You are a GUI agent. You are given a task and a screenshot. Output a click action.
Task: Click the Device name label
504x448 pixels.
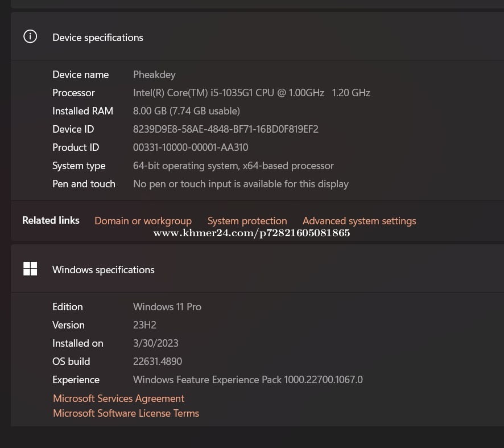[81, 75]
